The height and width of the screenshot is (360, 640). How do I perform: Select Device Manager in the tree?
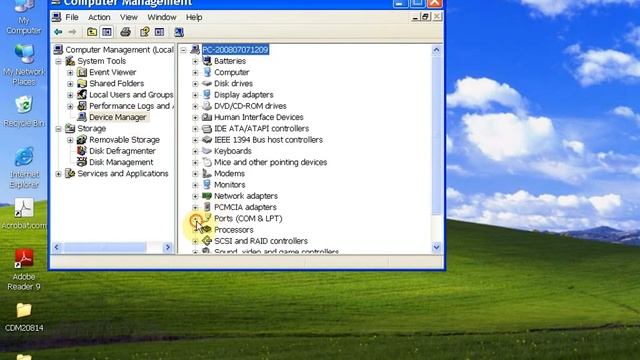(118, 117)
